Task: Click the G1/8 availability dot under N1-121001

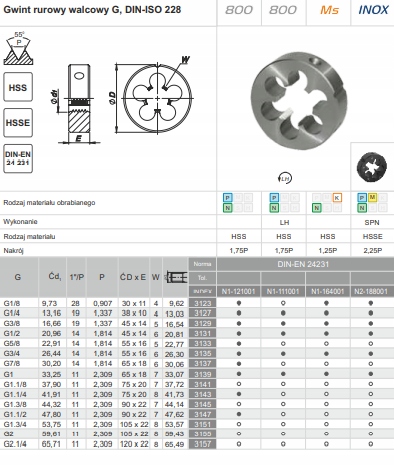Action: [239, 303]
